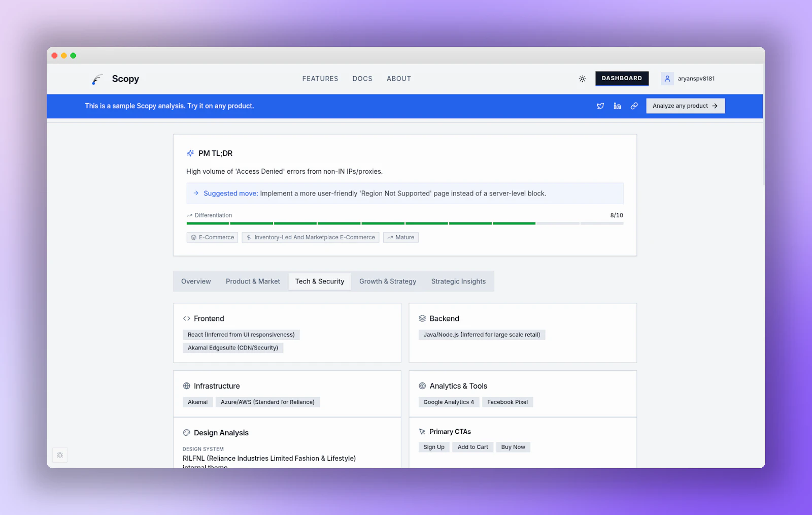Click the PM TL;DR sparkle icon
This screenshot has width=812, height=515.
point(190,153)
